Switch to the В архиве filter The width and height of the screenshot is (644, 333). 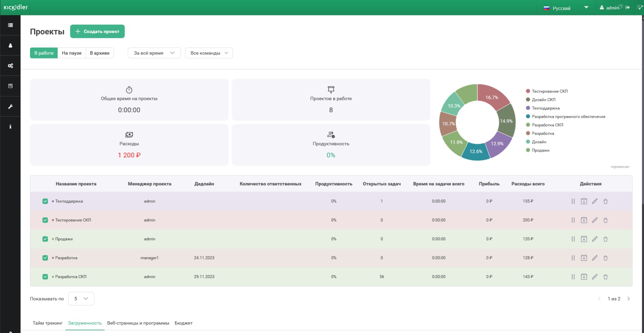100,53
